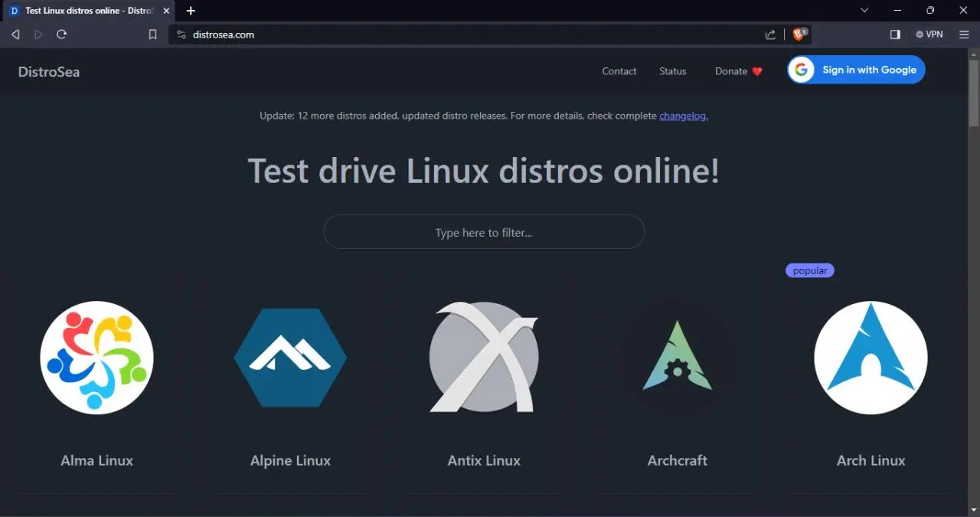
Task: Open the Antix Linux logo
Action: click(x=484, y=358)
